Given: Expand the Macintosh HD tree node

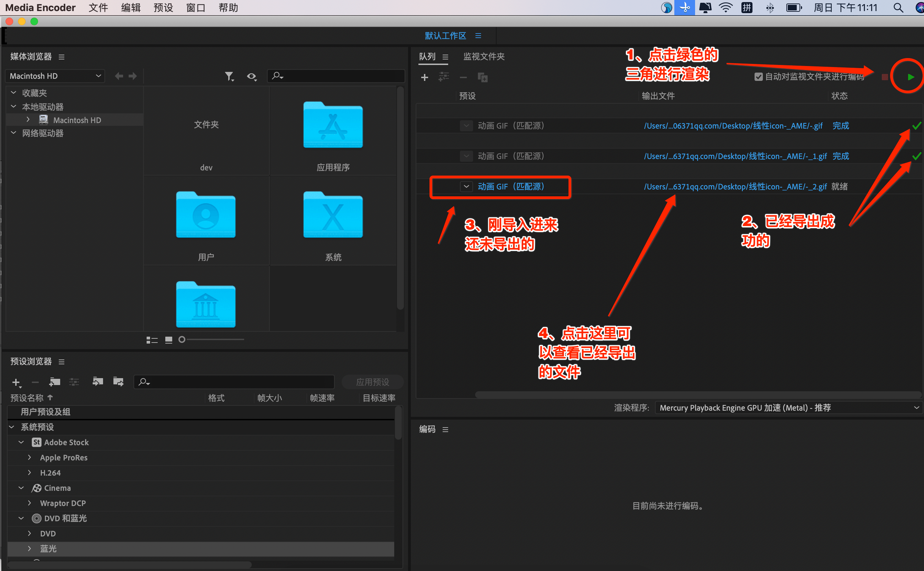Looking at the screenshot, I should 28,120.
